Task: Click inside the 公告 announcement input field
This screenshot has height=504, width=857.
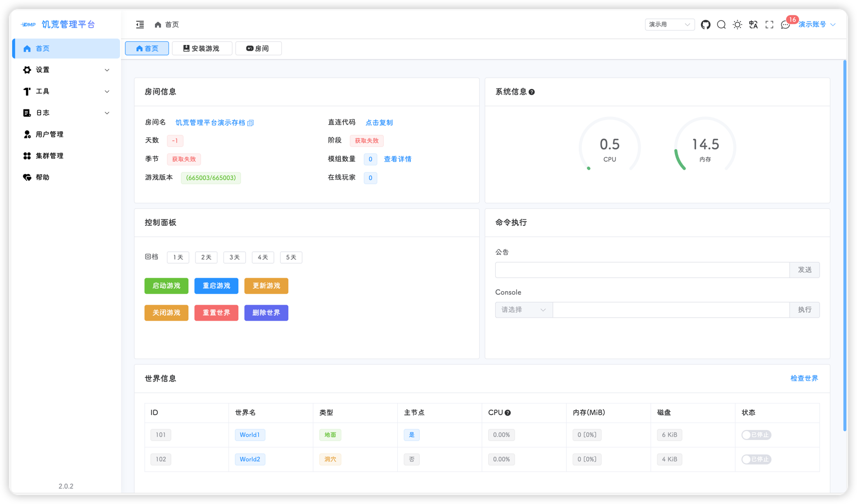Action: click(642, 270)
